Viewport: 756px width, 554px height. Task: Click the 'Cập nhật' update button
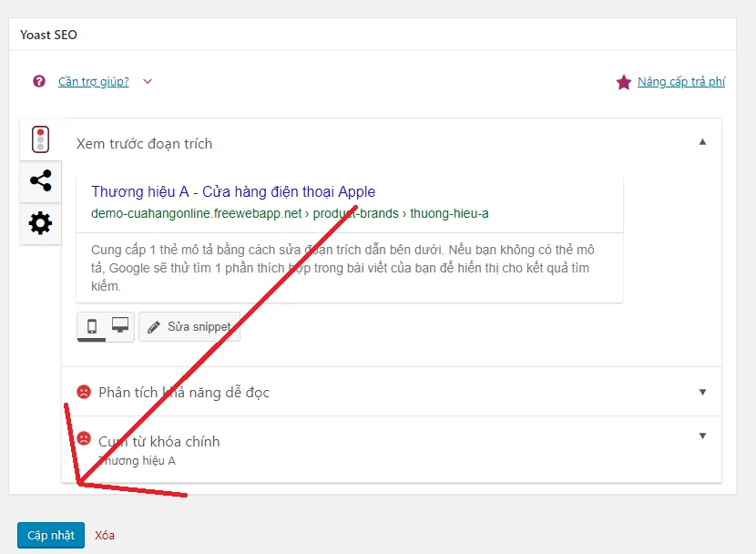pyautogui.click(x=51, y=535)
